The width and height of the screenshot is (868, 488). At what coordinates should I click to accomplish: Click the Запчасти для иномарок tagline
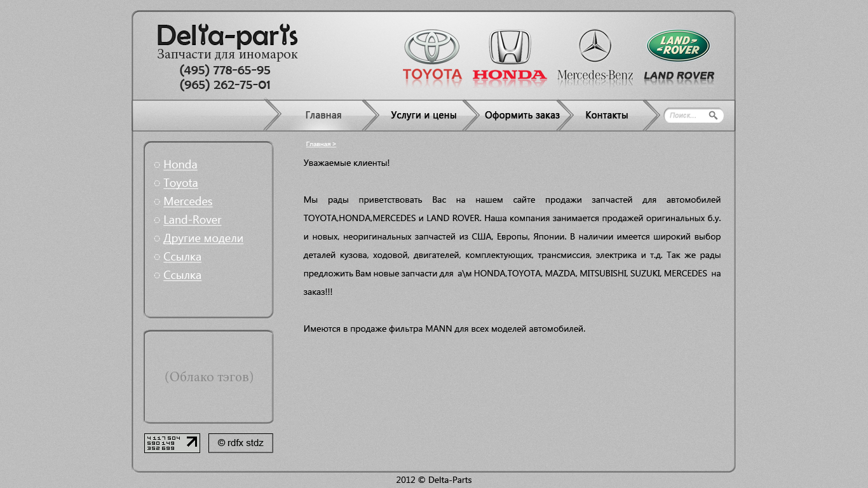(227, 55)
